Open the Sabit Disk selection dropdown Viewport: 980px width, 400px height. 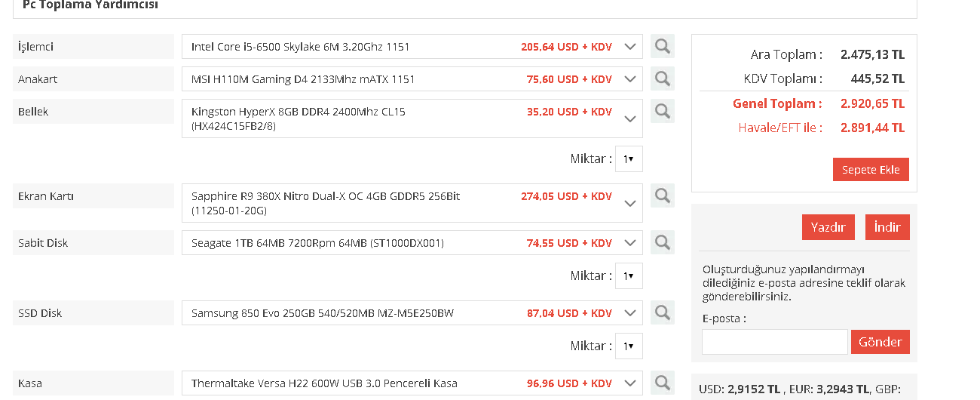630,243
